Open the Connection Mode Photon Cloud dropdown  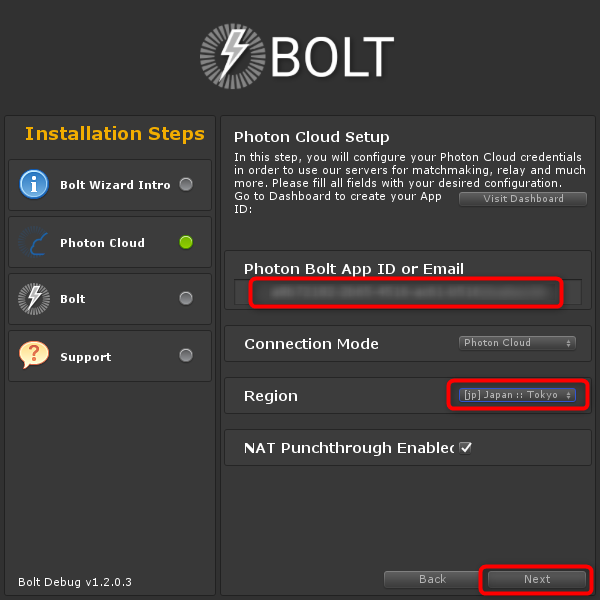[x=517, y=343]
